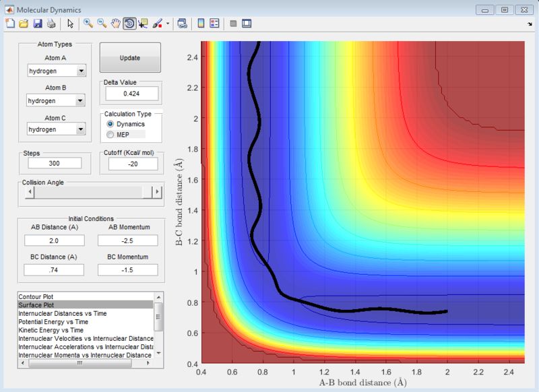Viewport: 539px width, 392px height.
Task: Select the Zoom Out tool
Action: pos(100,23)
